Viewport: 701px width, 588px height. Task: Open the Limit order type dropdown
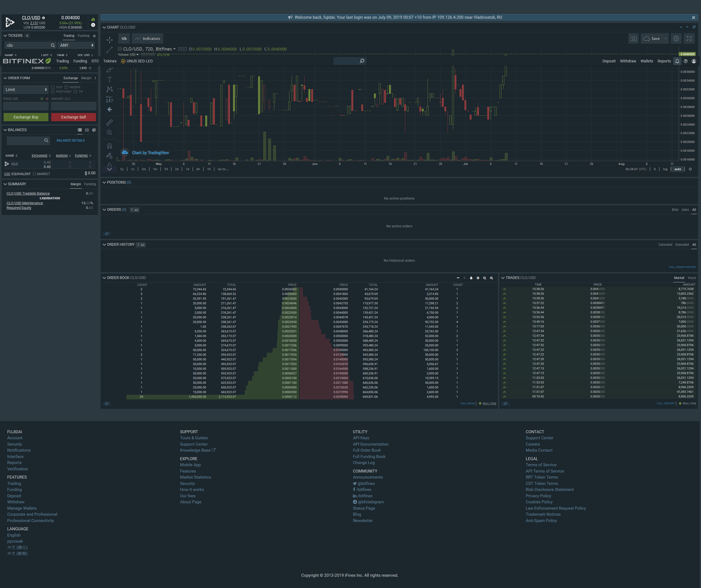[x=26, y=89]
